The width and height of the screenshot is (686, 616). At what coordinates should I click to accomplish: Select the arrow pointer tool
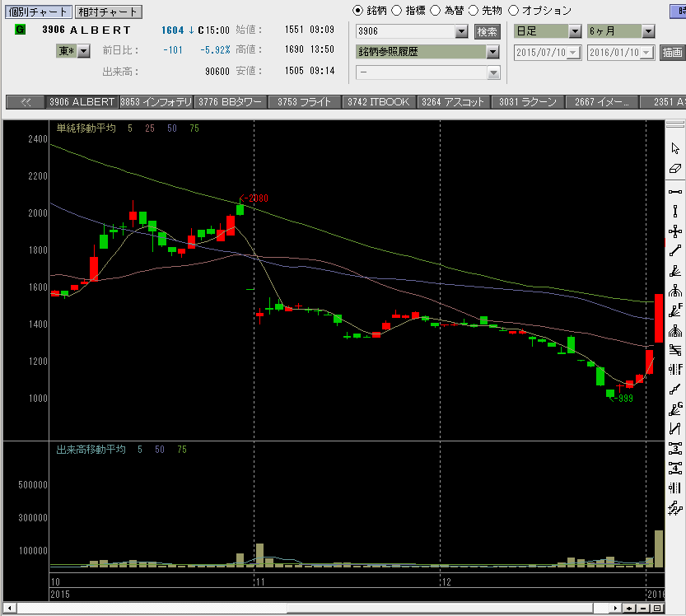(675, 148)
